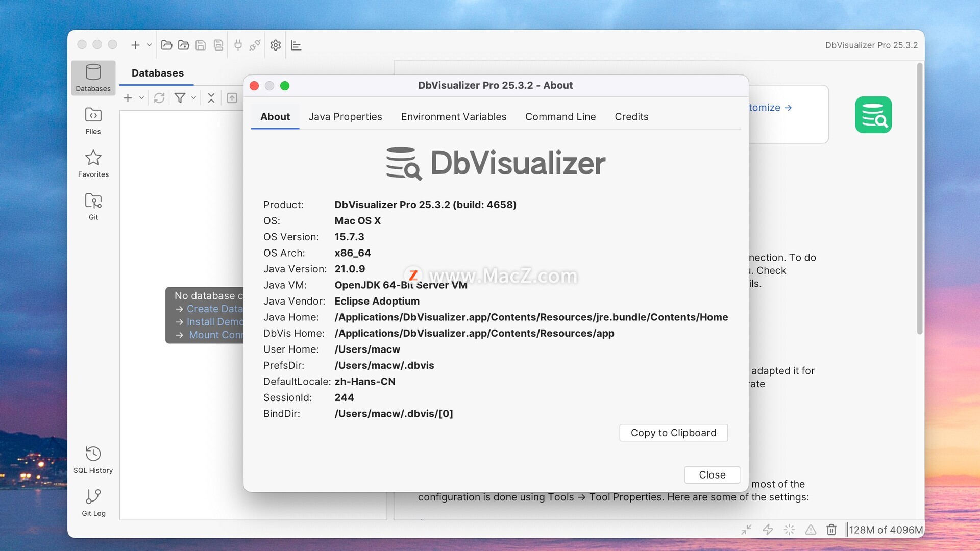Viewport: 980px width, 551px height.
Task: Click the Close button in About dialog
Action: click(712, 475)
